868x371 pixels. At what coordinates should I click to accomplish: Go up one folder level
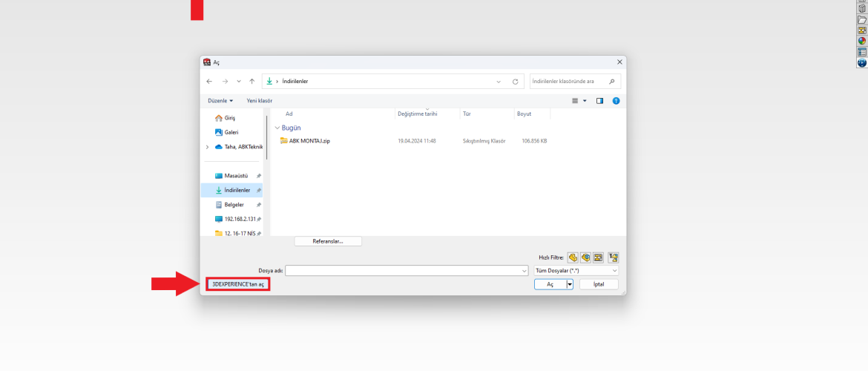[x=252, y=82]
